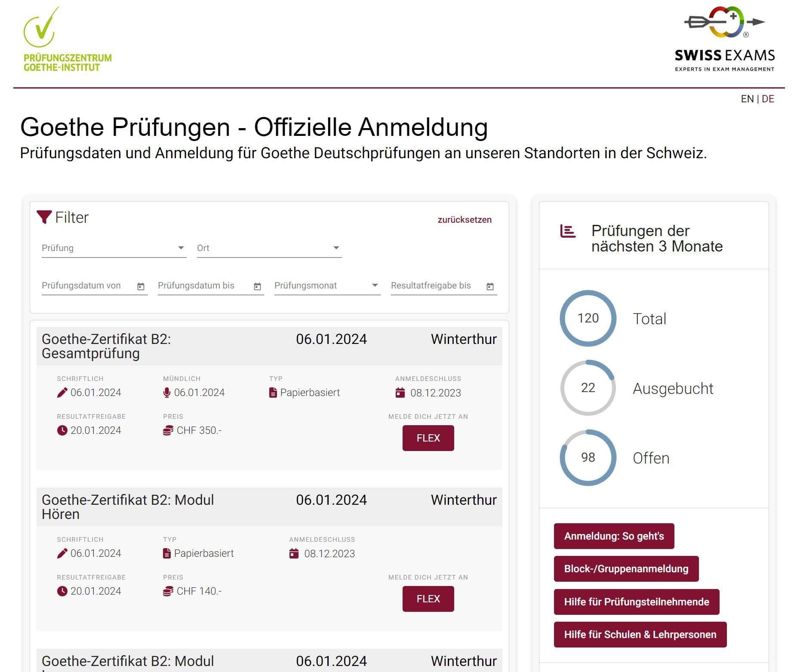Click FLEX button for B2 Modul Hören

pyautogui.click(x=428, y=599)
